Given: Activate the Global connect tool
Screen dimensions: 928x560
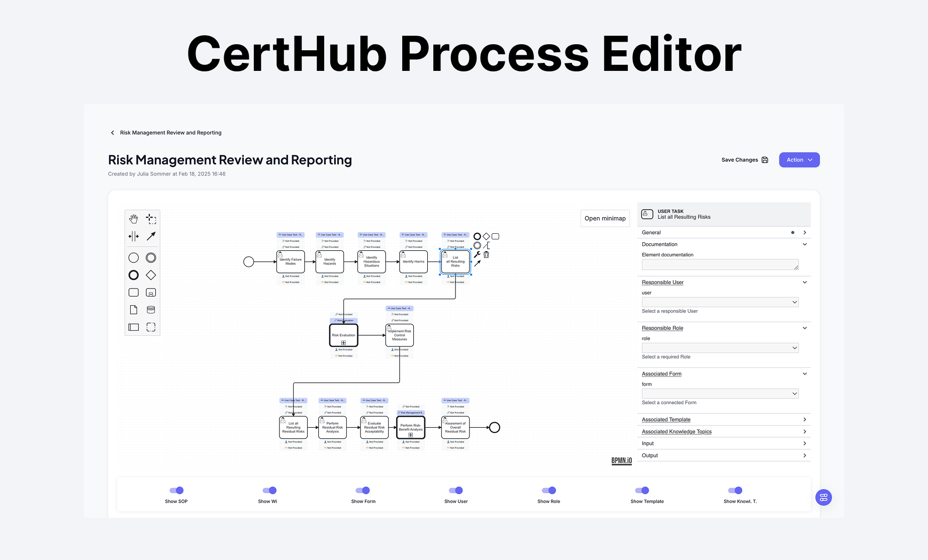Looking at the screenshot, I should 151,236.
